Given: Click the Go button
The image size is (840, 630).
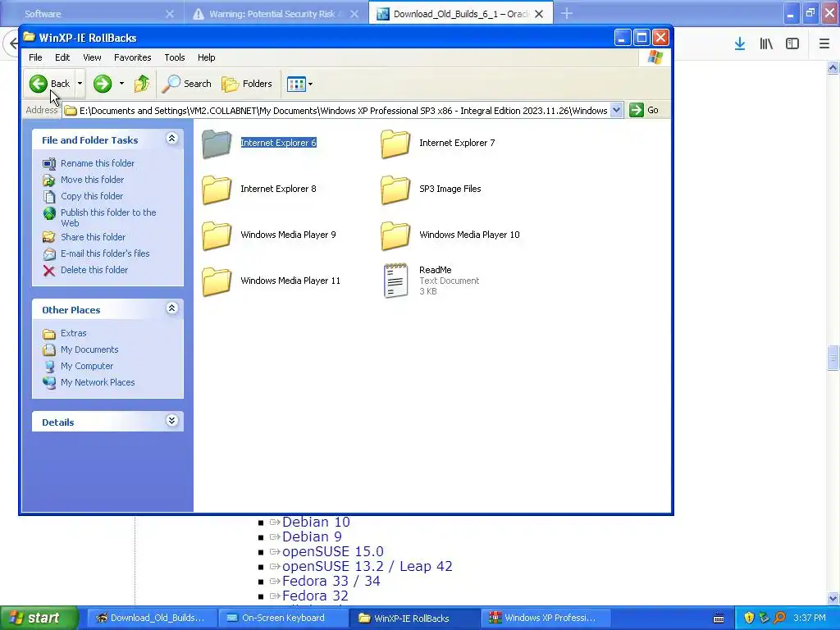Looking at the screenshot, I should tap(645, 111).
